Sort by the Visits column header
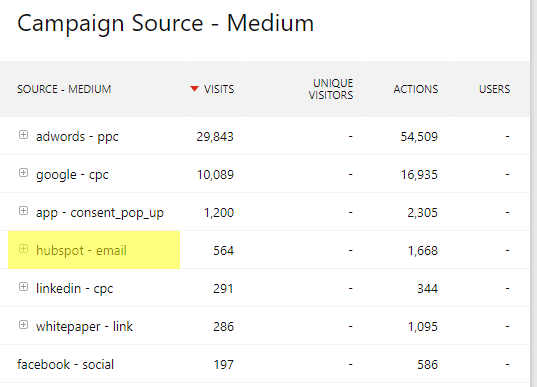 click(219, 89)
